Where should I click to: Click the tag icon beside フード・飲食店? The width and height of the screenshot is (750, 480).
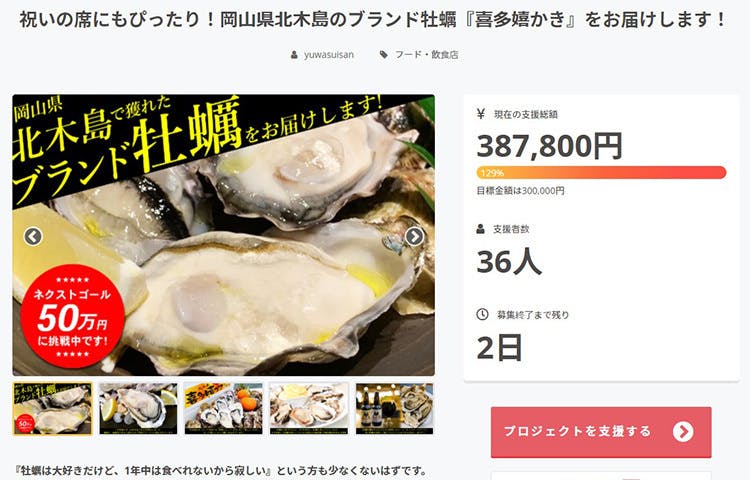click(384, 55)
